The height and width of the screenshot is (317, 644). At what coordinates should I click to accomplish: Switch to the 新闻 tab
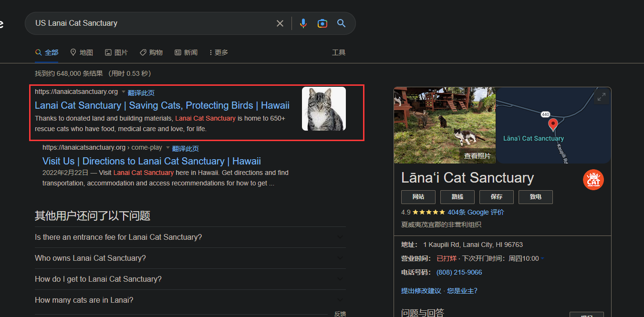(x=186, y=52)
